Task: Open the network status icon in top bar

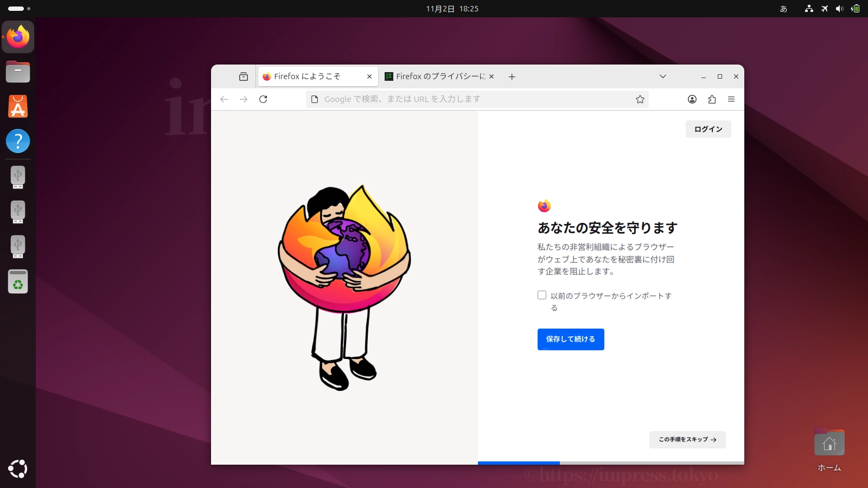Action: click(x=809, y=9)
